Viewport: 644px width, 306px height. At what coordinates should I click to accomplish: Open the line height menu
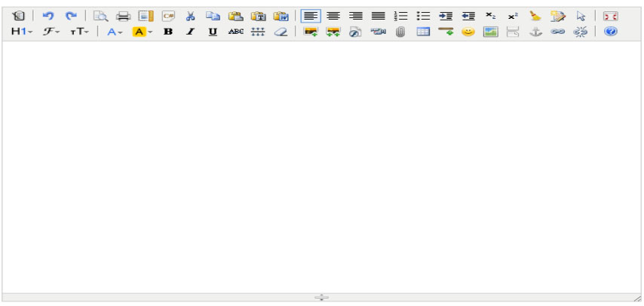tap(259, 32)
